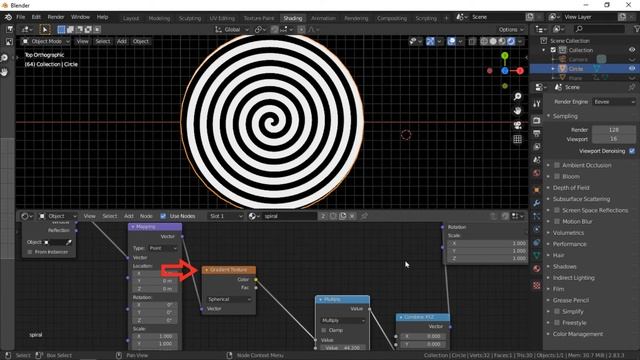Toggle the Use Nodes checkbox

[163, 216]
